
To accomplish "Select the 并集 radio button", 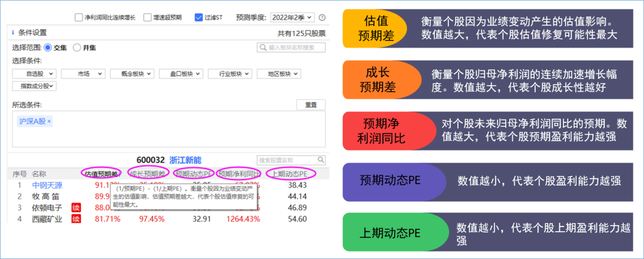I will tap(77, 47).
